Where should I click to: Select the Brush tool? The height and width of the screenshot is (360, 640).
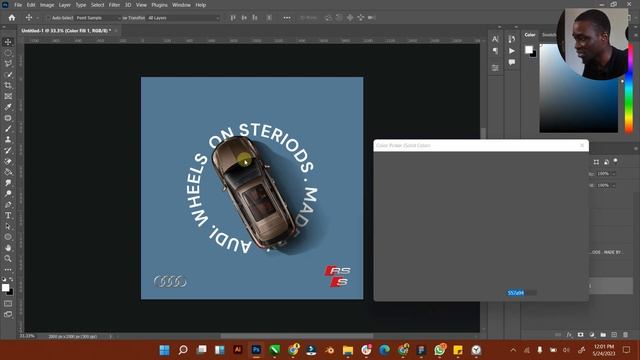point(8,129)
